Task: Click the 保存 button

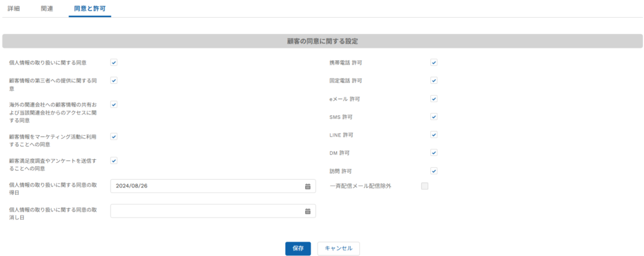Action: tap(298, 248)
